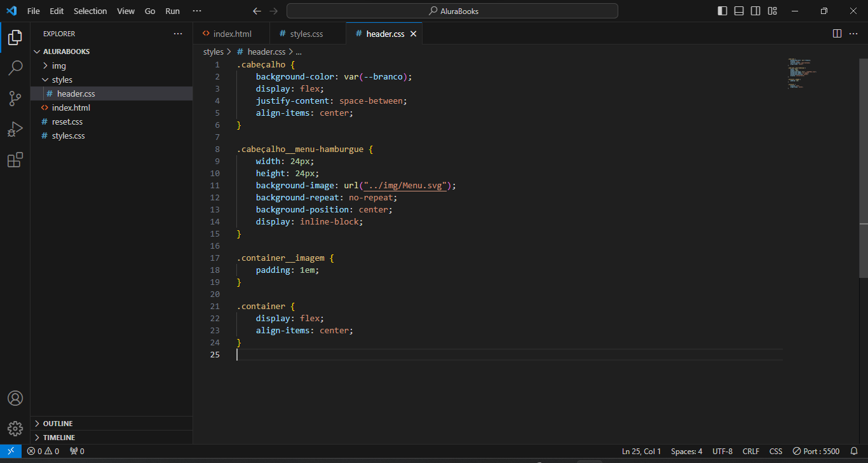
Task: Open header.css in the file tree
Action: tap(111, 93)
